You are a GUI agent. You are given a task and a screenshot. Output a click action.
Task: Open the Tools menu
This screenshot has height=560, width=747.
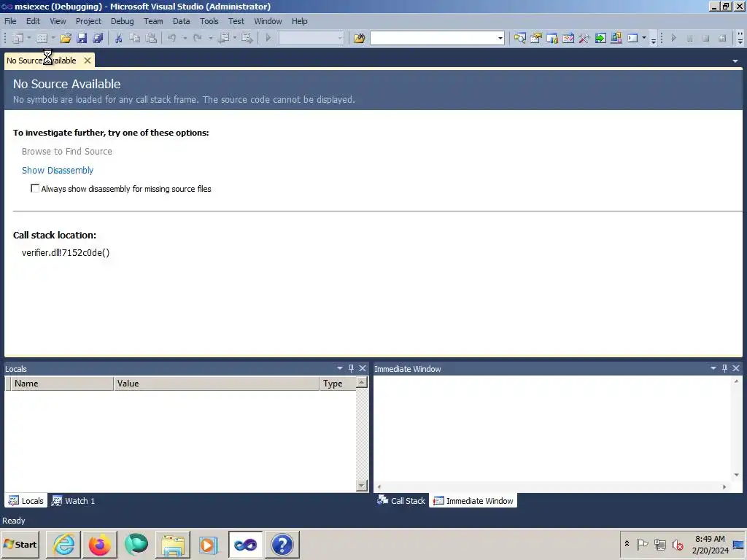pos(209,21)
